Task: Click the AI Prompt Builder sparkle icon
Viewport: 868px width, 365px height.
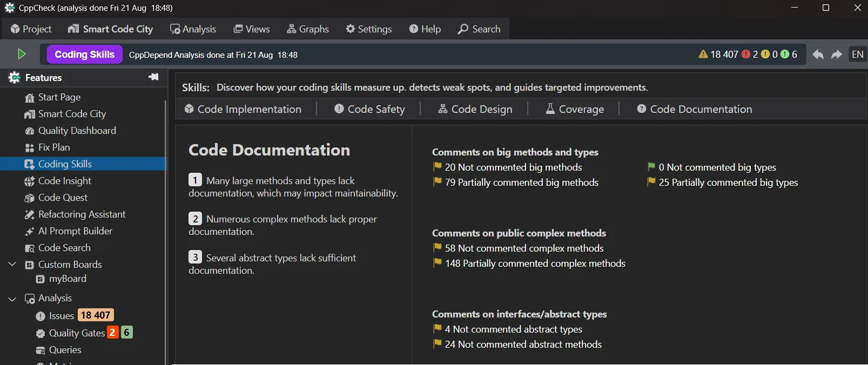Action: pos(30,232)
